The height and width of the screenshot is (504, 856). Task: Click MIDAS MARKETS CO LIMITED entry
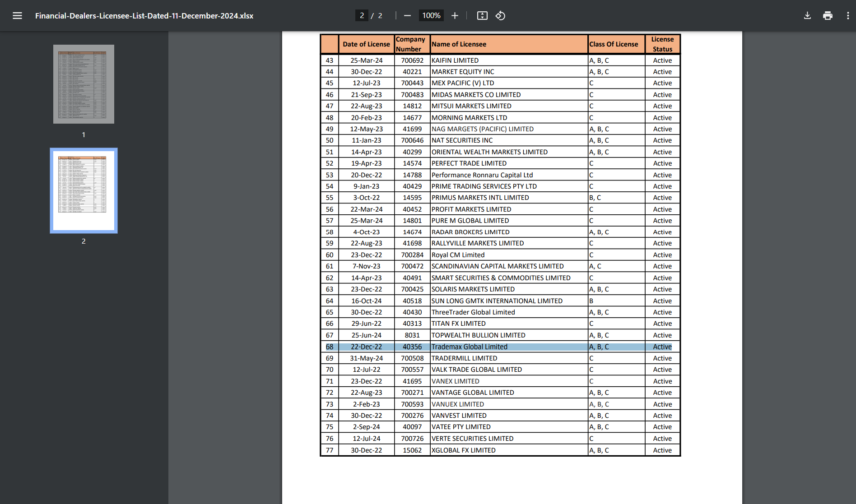476,95
